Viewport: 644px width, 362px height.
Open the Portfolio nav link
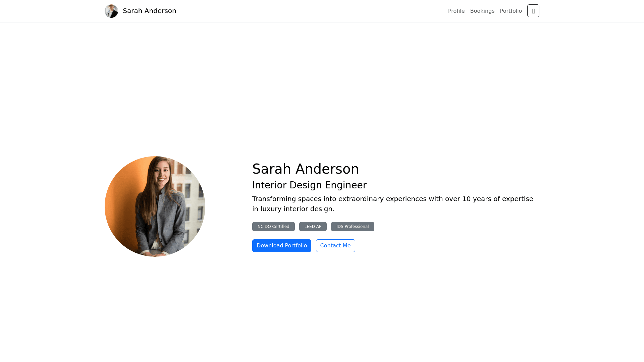[511, 11]
